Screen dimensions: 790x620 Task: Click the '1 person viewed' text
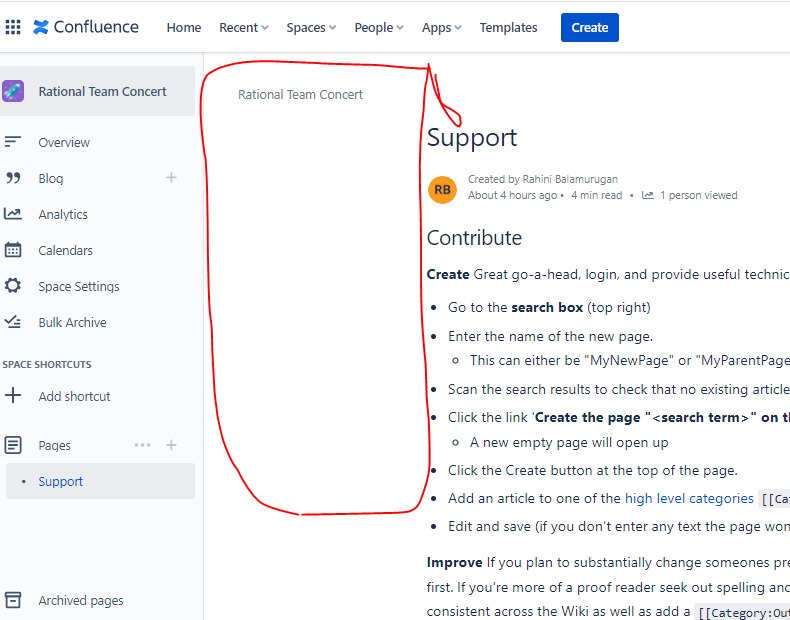(698, 195)
